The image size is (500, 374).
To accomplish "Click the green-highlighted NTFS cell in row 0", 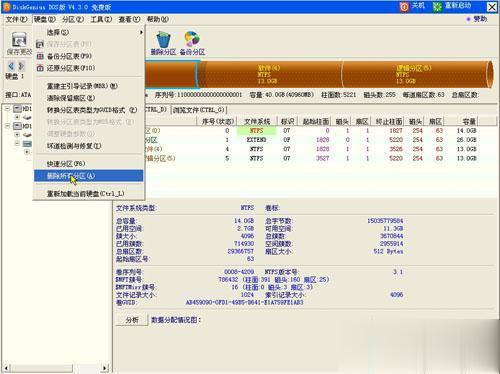I will click(x=257, y=131).
